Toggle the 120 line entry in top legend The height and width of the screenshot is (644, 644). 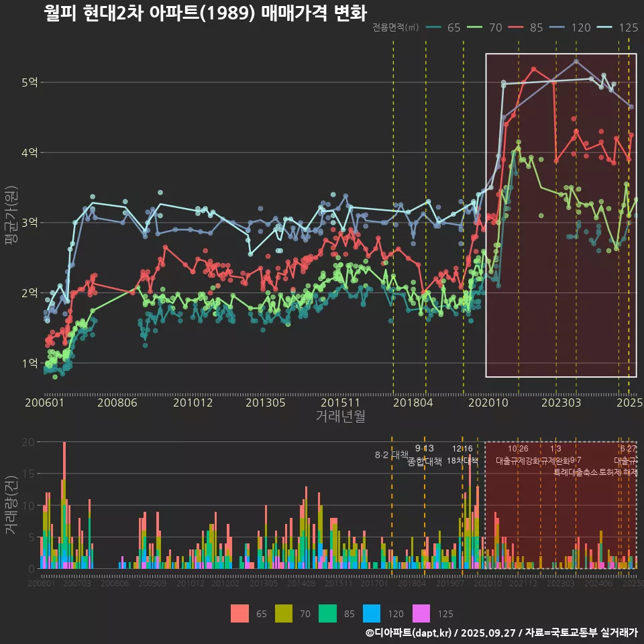pyautogui.click(x=570, y=28)
